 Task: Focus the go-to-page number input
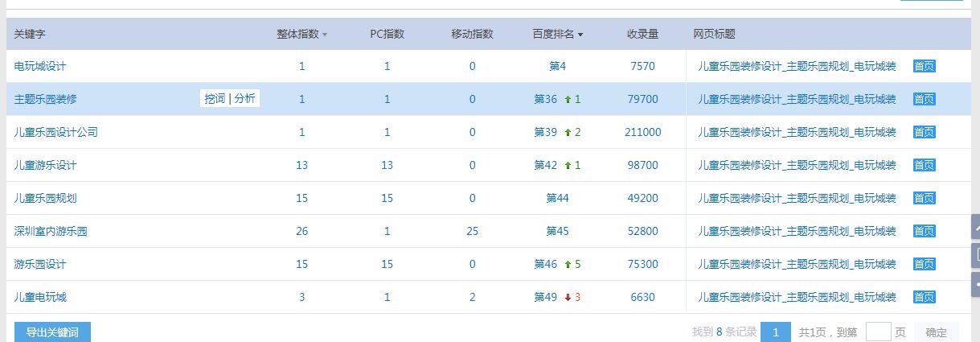coord(878,332)
